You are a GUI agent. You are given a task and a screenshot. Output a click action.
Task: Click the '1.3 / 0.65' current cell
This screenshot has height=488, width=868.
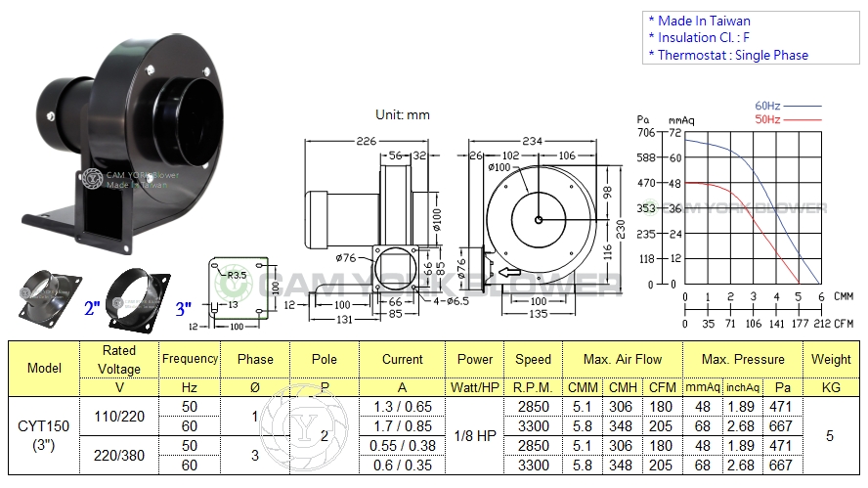[403, 407]
